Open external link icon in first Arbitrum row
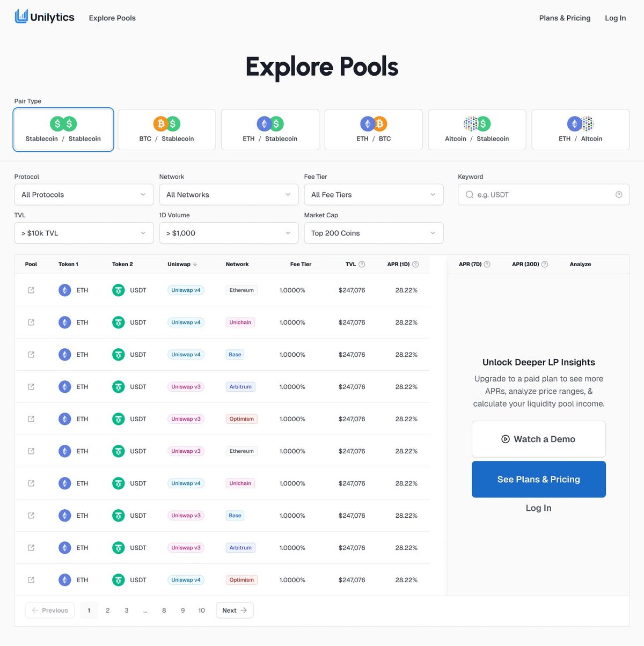The height and width of the screenshot is (646, 644). [31, 387]
